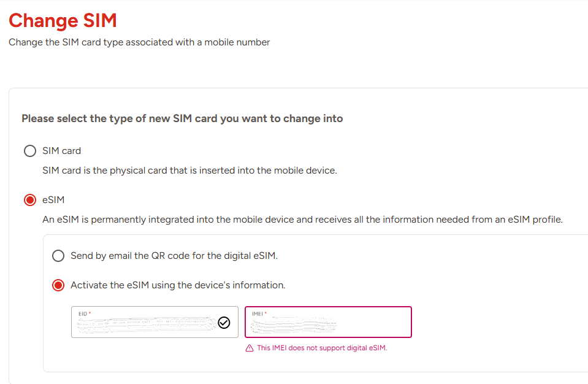588x384 pixels.
Task: Click the small IMEI field label
Action: 258,313
